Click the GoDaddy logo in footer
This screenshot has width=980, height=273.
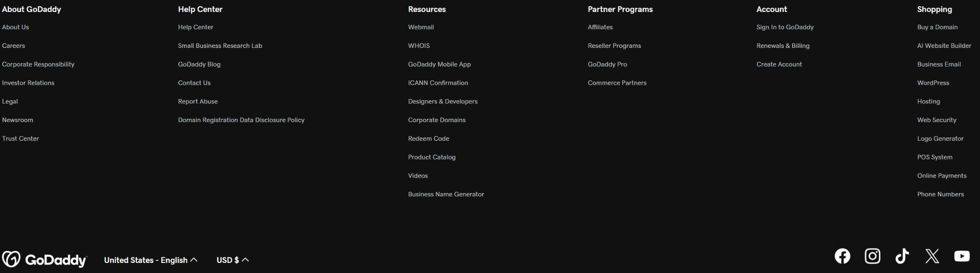point(45,260)
